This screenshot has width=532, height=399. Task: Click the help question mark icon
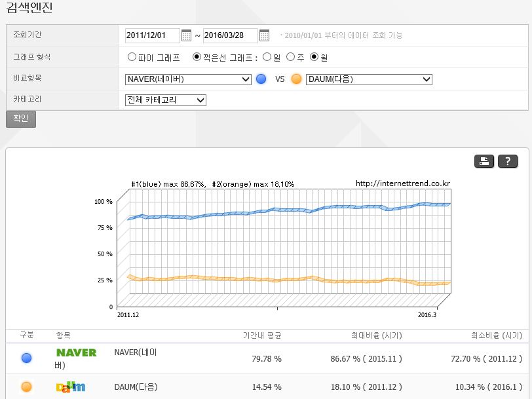coord(508,162)
